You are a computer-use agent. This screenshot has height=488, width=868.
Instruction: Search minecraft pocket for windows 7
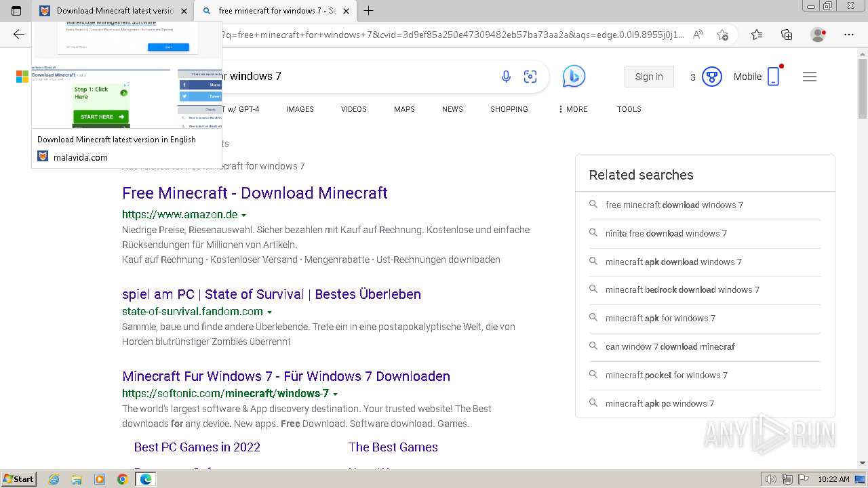(705, 375)
